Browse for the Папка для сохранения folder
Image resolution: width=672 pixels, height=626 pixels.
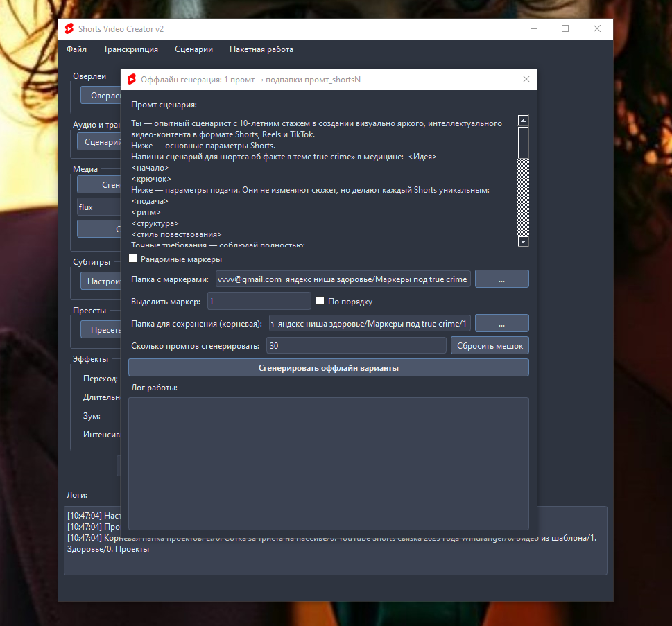[x=502, y=324]
